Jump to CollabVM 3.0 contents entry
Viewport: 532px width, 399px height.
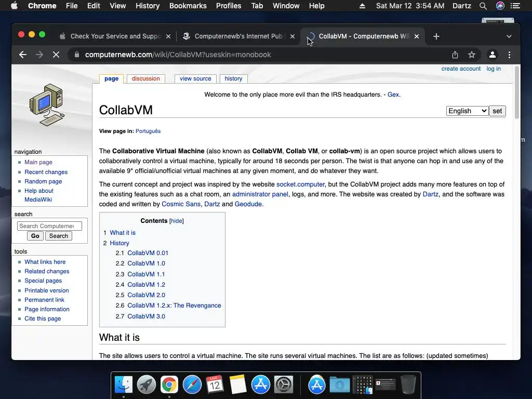pyautogui.click(x=146, y=316)
